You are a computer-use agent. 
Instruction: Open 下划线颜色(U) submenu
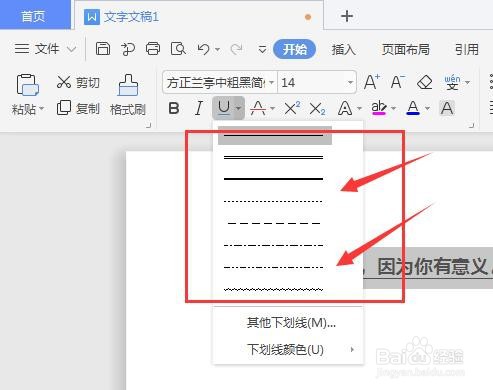pyautogui.click(x=288, y=350)
